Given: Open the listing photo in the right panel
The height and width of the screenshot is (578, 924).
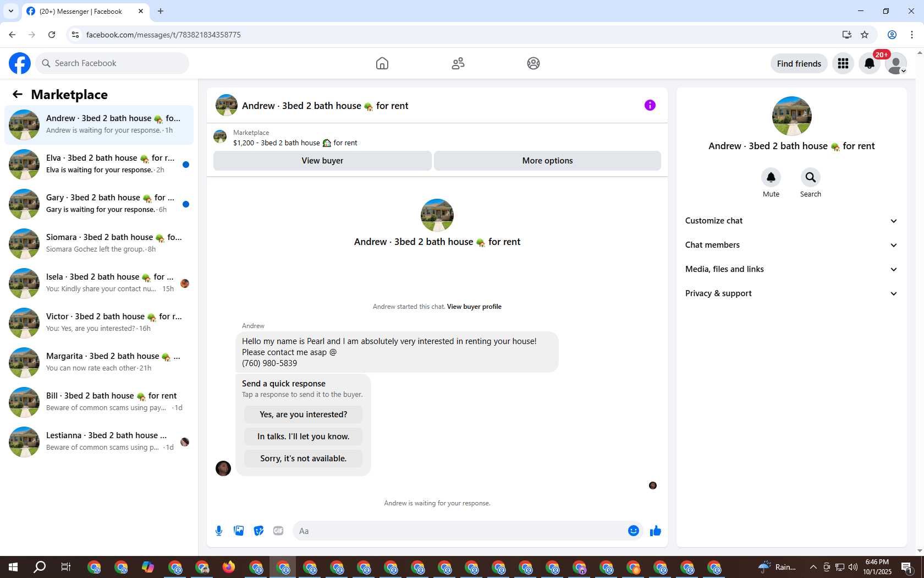Looking at the screenshot, I should [x=791, y=116].
